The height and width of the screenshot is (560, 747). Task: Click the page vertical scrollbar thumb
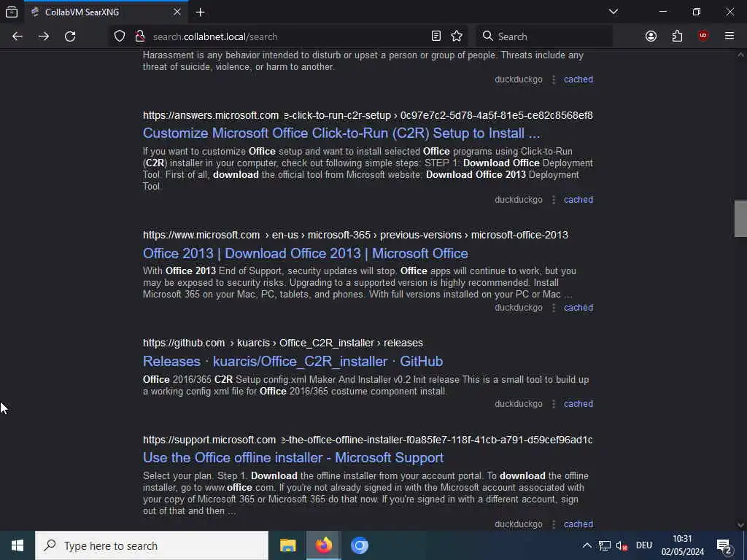click(x=740, y=219)
